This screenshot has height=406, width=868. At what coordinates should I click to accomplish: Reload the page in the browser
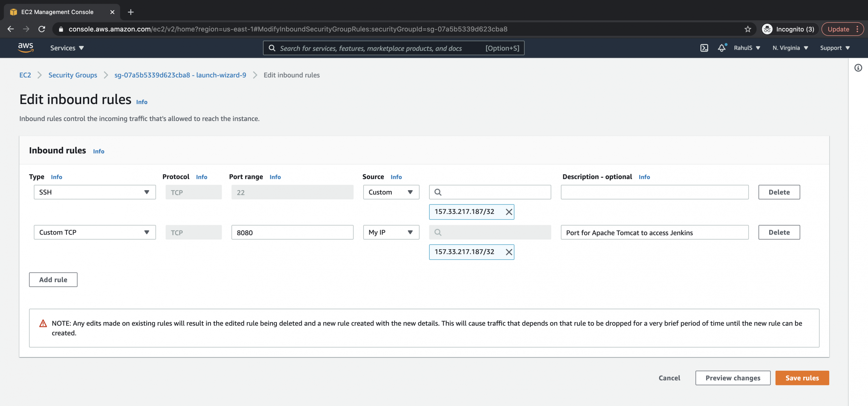click(42, 29)
